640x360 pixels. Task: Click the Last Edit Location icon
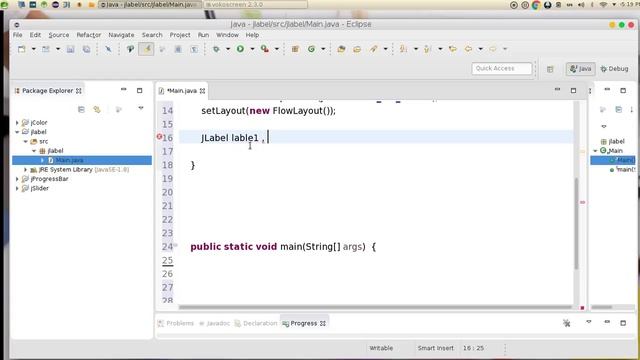452,49
